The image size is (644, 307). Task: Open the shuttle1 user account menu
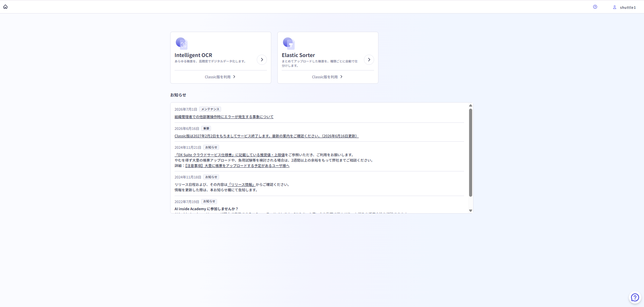click(x=624, y=7)
